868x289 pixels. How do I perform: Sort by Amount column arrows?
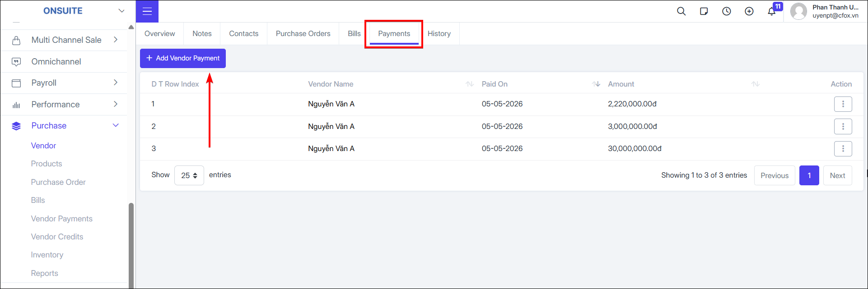755,84
